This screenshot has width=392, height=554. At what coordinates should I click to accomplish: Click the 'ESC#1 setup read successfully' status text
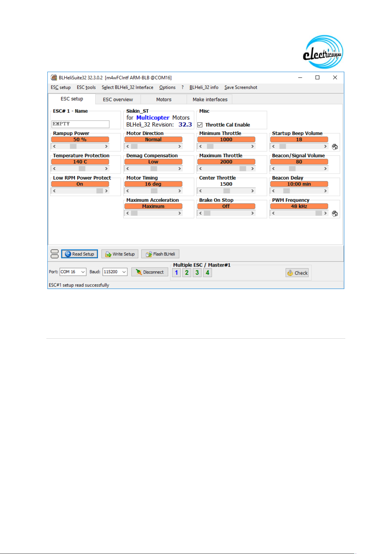pyautogui.click(x=79, y=285)
